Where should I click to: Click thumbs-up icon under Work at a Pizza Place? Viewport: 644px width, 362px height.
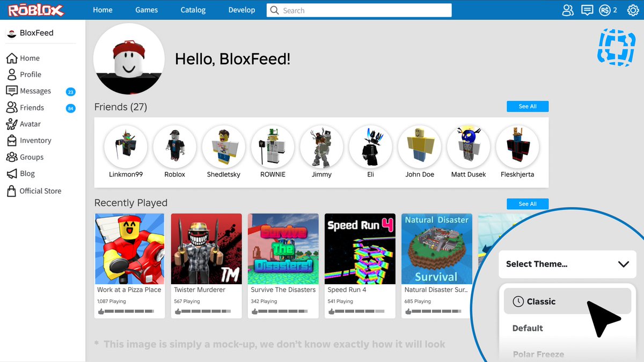click(x=100, y=311)
